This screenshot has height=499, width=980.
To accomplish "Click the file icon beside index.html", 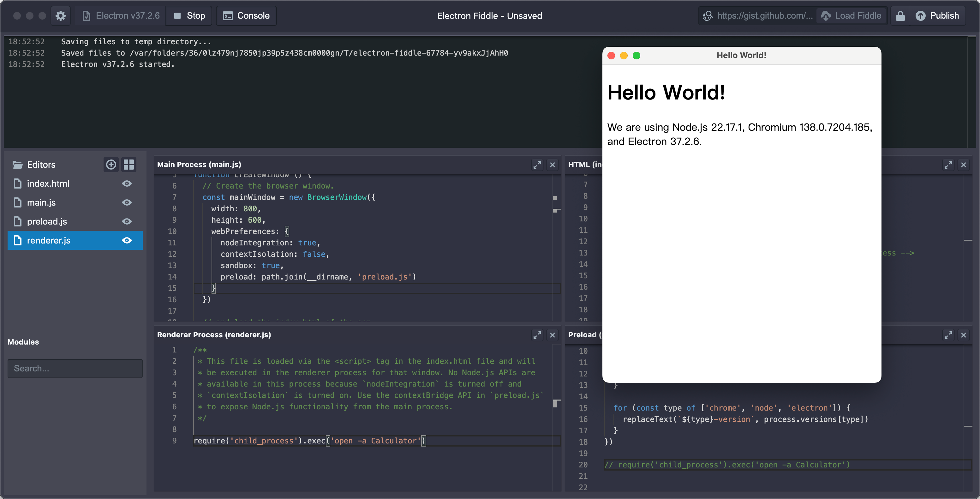I will 17,183.
